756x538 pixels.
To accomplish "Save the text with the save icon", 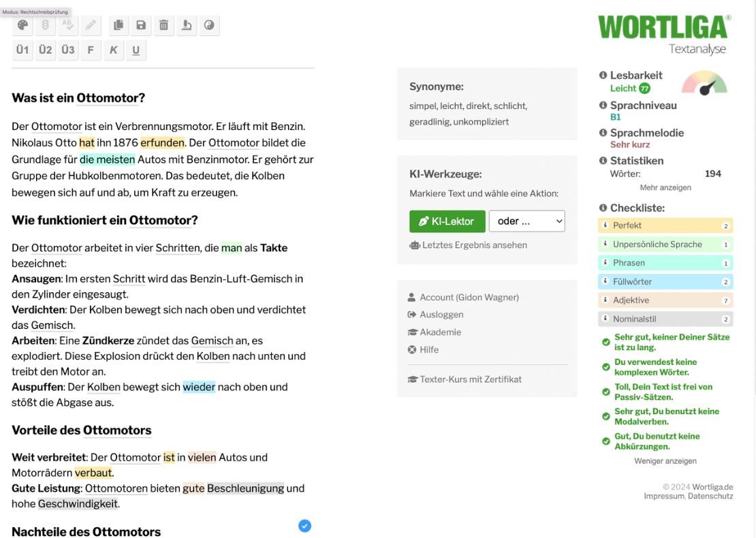I will click(x=141, y=25).
